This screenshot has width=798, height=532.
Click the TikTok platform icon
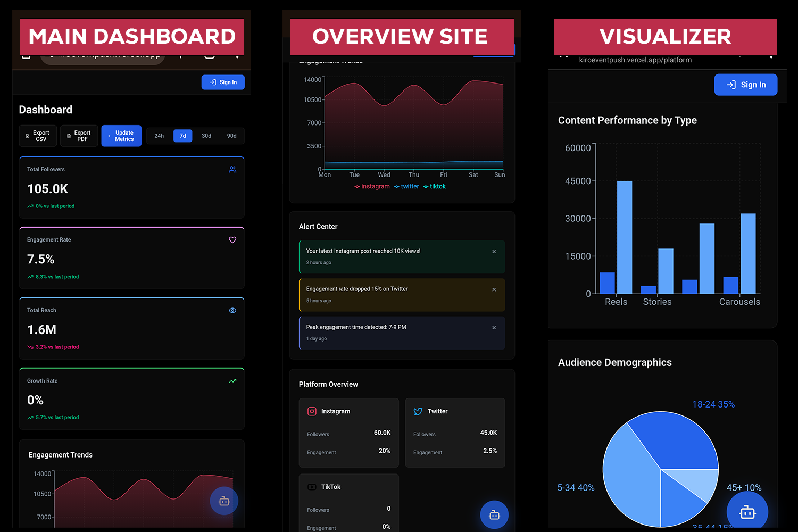tap(312, 487)
